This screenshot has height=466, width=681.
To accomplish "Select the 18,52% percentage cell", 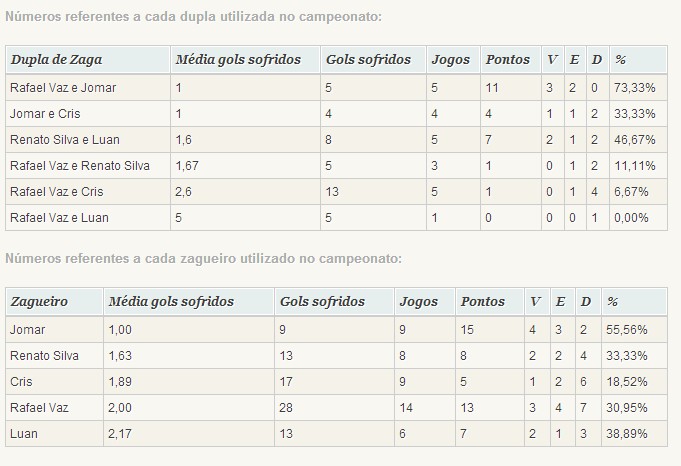I will tap(627, 381).
